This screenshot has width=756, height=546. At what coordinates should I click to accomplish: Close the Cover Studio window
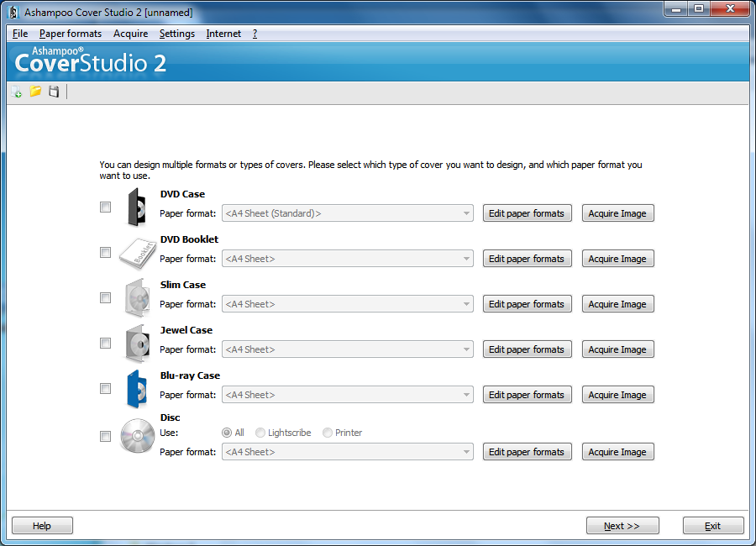730,9
